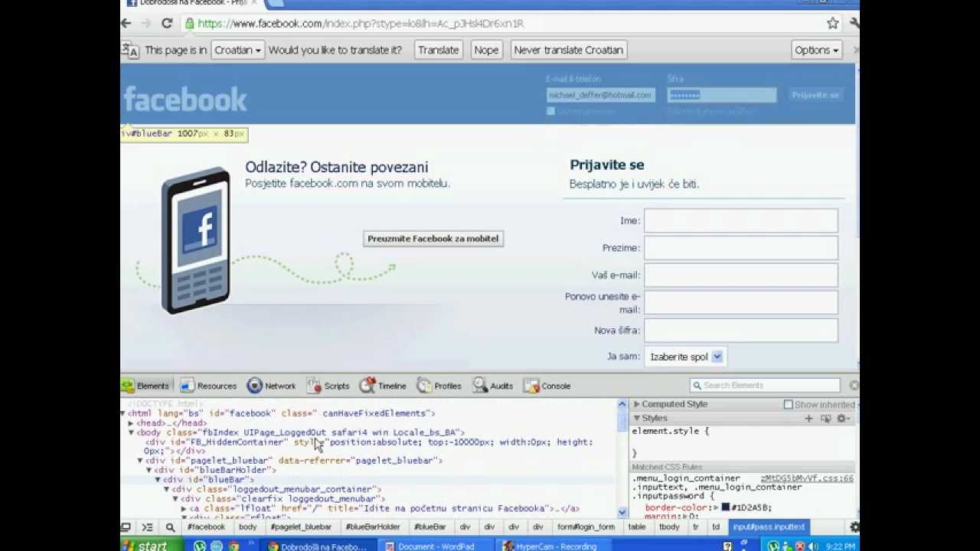Collapse the pagelet_bluebar div node

coord(140,461)
